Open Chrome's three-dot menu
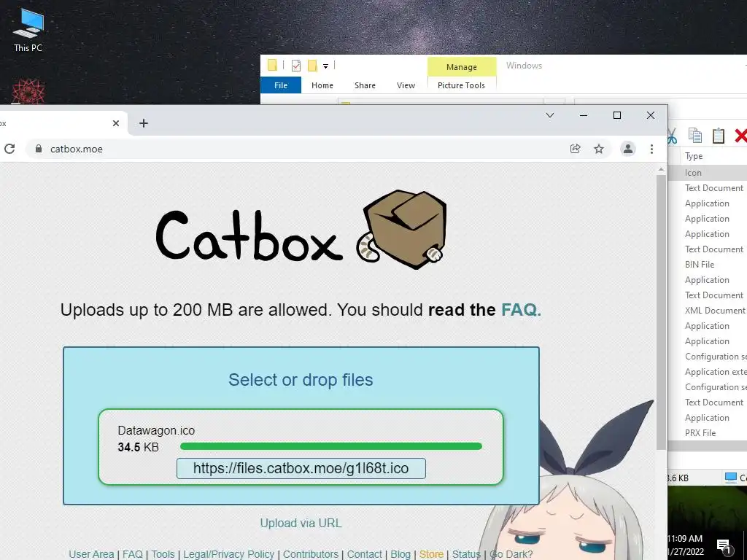The image size is (747, 560). click(651, 149)
